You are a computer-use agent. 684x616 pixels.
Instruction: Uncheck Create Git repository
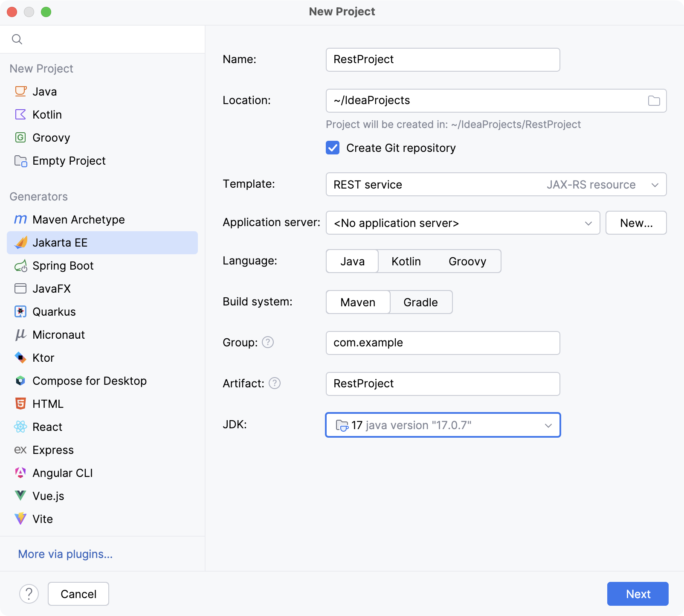(332, 148)
